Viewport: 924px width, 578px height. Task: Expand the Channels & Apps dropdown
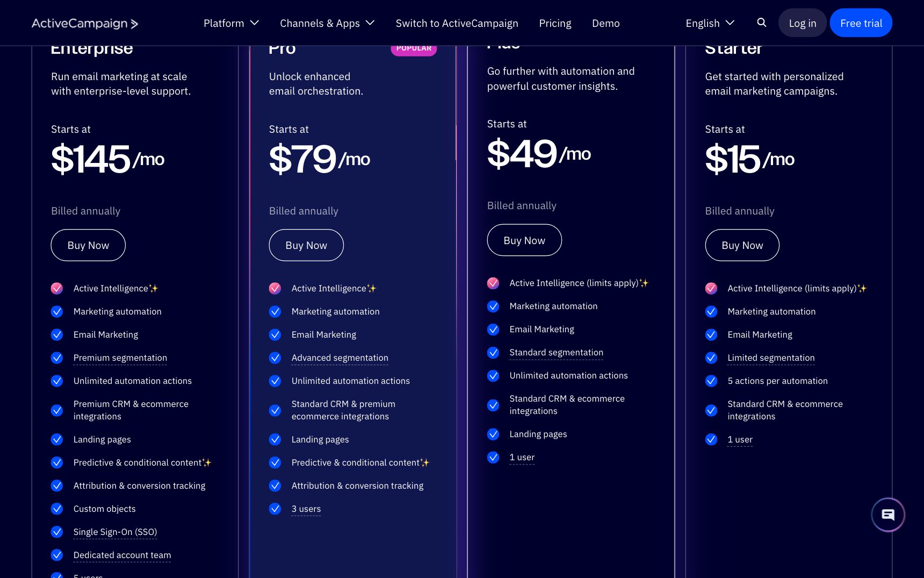327,23
